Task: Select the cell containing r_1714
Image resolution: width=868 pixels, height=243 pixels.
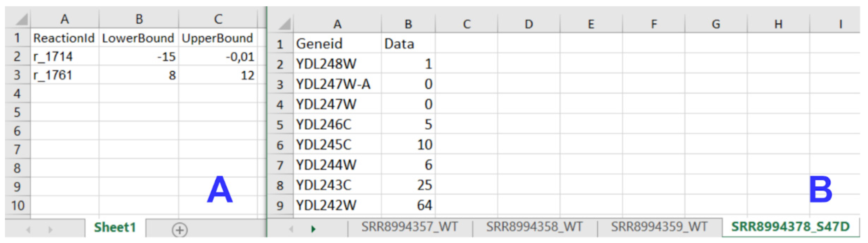Action: (64, 57)
